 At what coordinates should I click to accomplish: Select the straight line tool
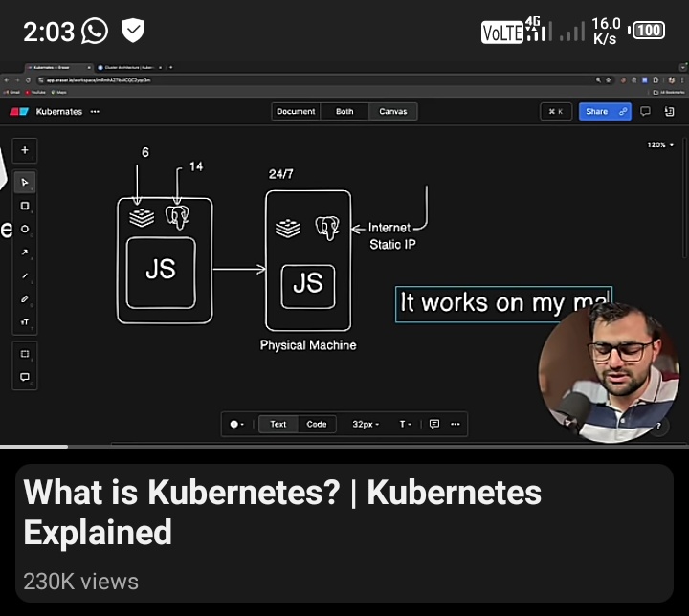[25, 275]
